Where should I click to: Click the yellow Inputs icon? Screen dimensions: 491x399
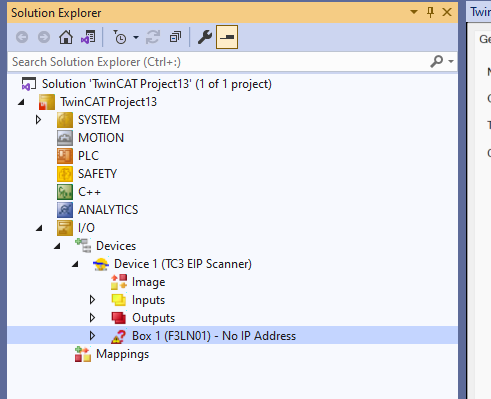119,300
